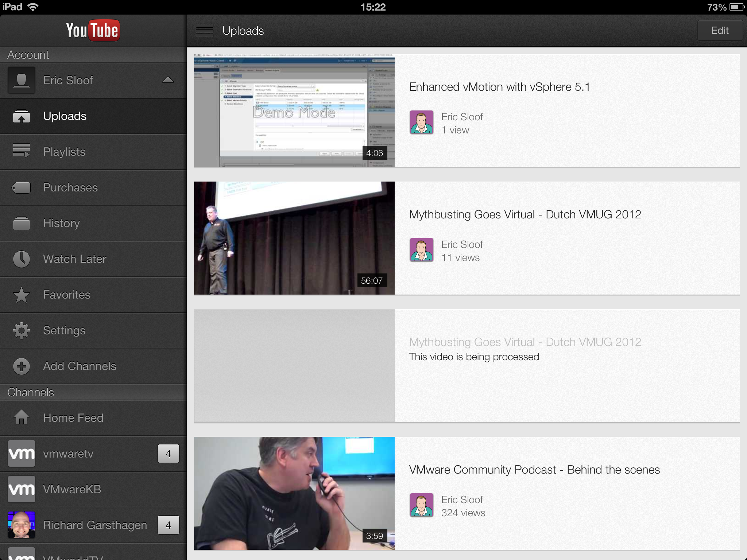The height and width of the screenshot is (560, 747).
Task: Select the Uploads icon in sidebar
Action: click(x=22, y=116)
